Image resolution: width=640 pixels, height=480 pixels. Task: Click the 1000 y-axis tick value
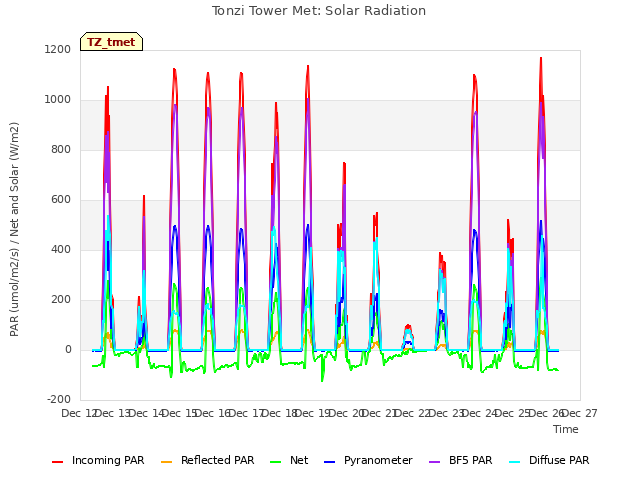point(58,100)
